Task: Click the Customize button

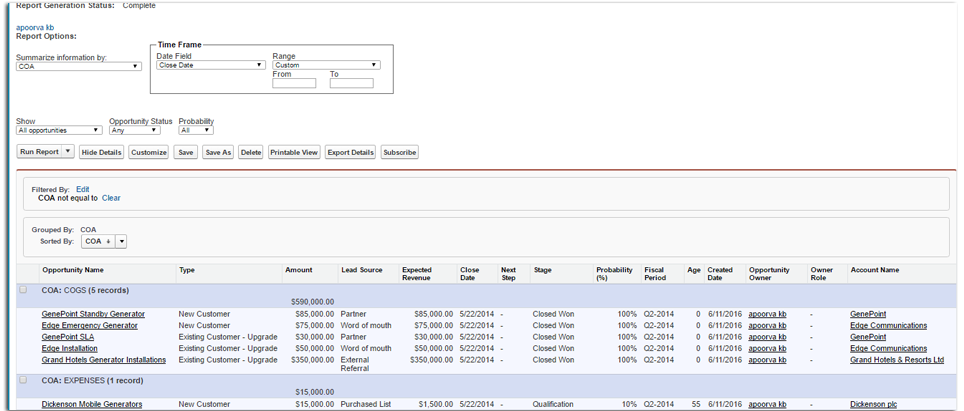Action: click(x=148, y=152)
